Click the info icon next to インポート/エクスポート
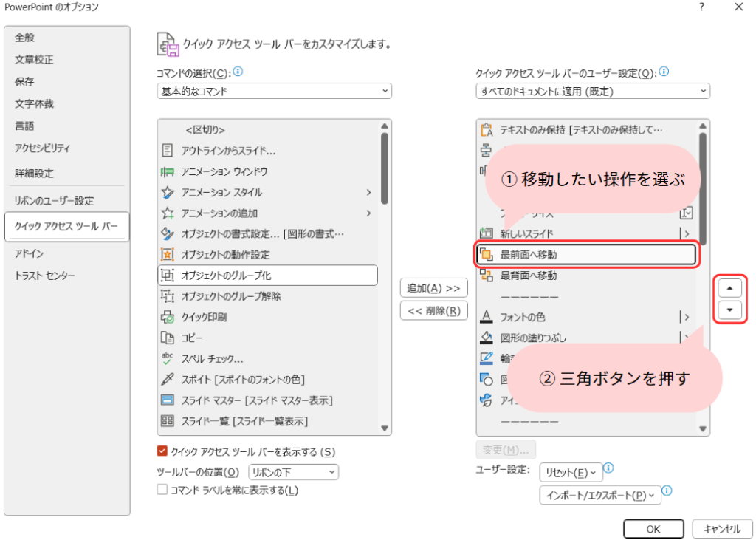This screenshot has width=756, height=540. coord(667,491)
